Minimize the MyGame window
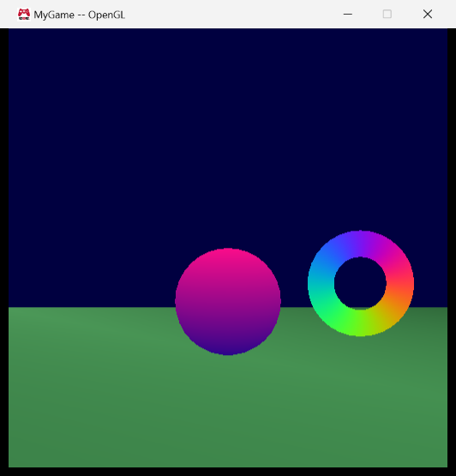 tap(348, 14)
